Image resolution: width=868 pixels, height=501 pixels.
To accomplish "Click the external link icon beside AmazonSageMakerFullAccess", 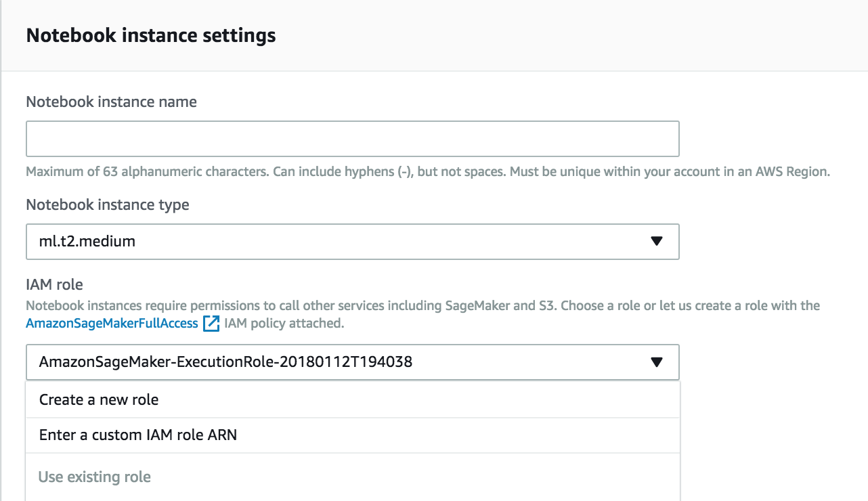I will (x=211, y=324).
